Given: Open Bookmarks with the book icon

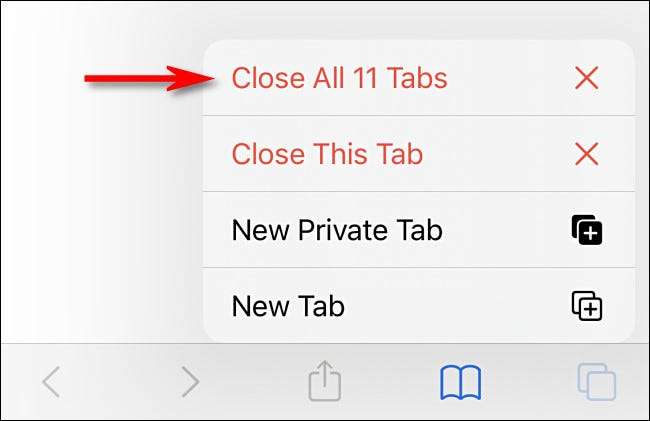Looking at the screenshot, I should coord(461,382).
